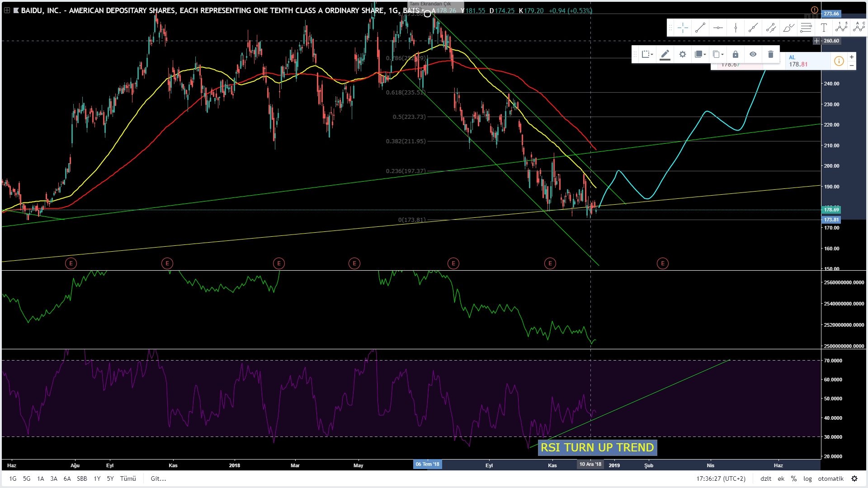
Task: Select the Fibonacci retracement tool
Action: tap(806, 28)
